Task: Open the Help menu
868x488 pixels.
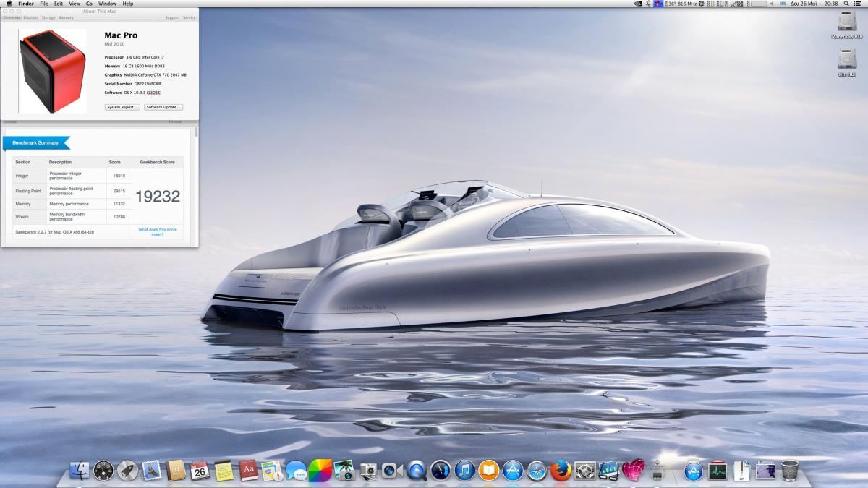Action: pyautogui.click(x=128, y=4)
